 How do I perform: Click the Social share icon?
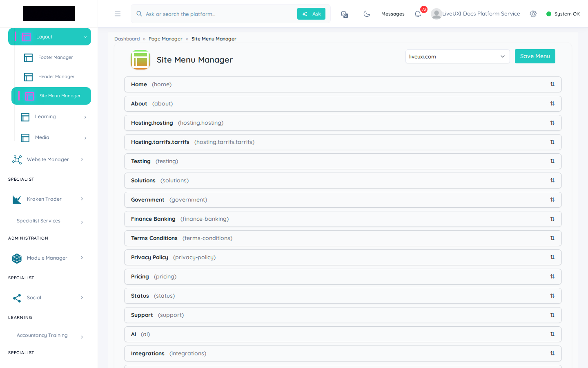(17, 298)
